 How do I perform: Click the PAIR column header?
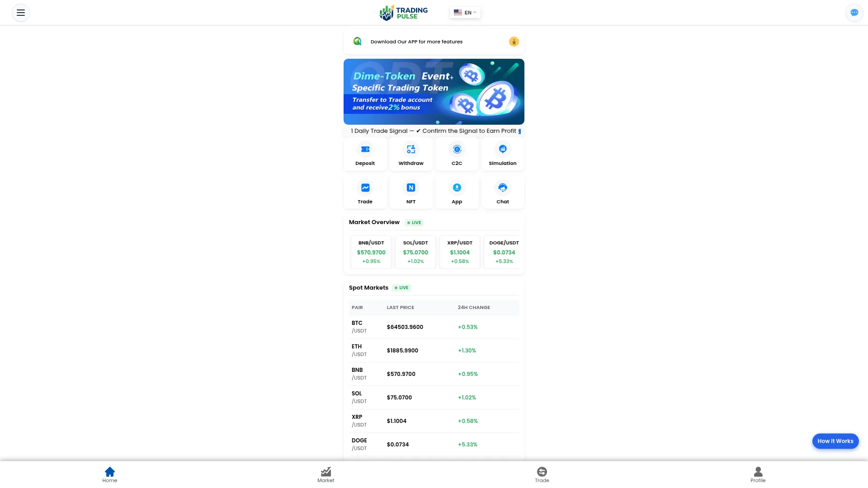click(357, 307)
